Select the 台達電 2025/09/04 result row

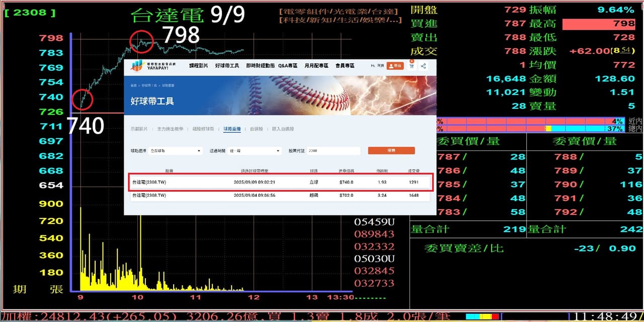[x=280, y=195]
